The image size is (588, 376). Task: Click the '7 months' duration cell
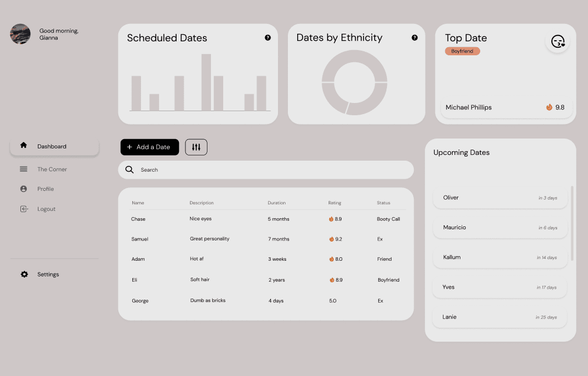coord(279,239)
